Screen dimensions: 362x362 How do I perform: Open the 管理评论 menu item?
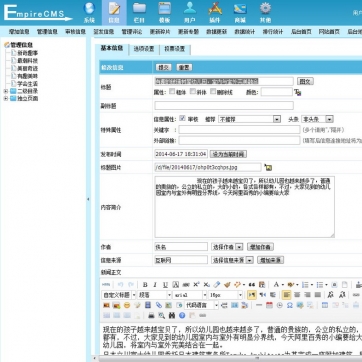132,32
